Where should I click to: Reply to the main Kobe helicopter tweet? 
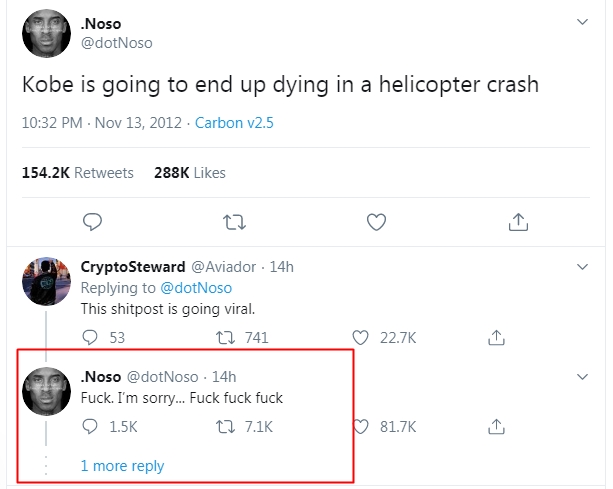point(92,222)
